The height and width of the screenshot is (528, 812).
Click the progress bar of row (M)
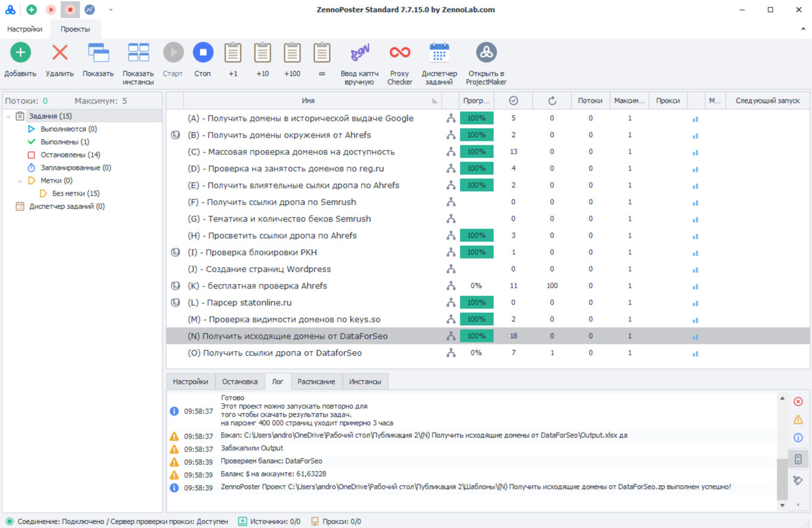[477, 320]
